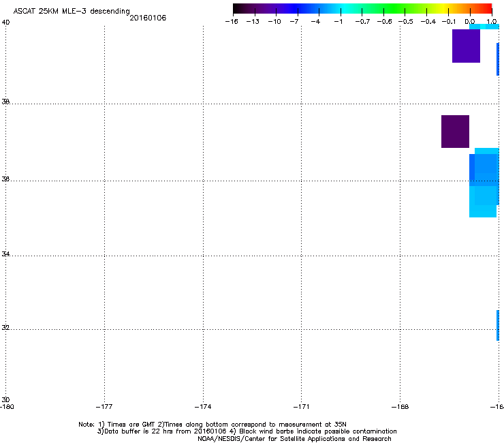Click the red end of the color bar

tap(487, 8)
